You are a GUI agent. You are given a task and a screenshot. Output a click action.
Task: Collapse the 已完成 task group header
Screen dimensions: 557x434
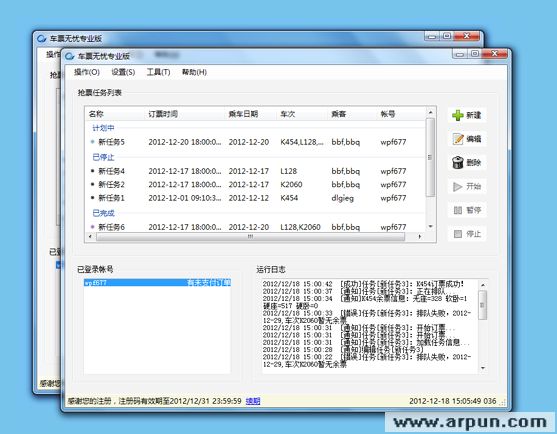pos(103,213)
